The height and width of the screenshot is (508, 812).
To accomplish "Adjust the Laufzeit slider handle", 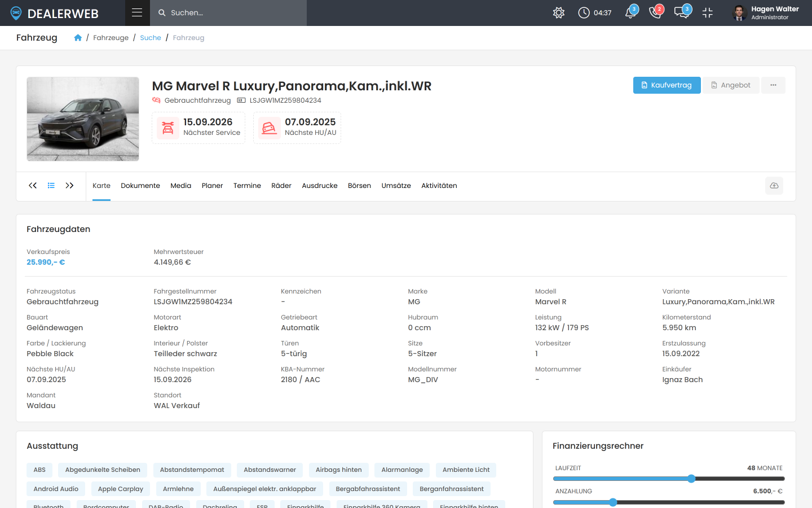I will (x=691, y=479).
